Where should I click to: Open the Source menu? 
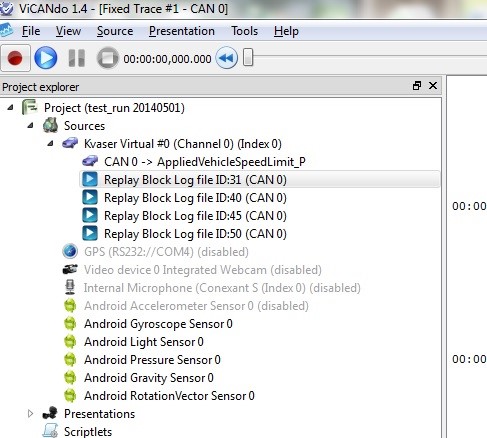(115, 31)
